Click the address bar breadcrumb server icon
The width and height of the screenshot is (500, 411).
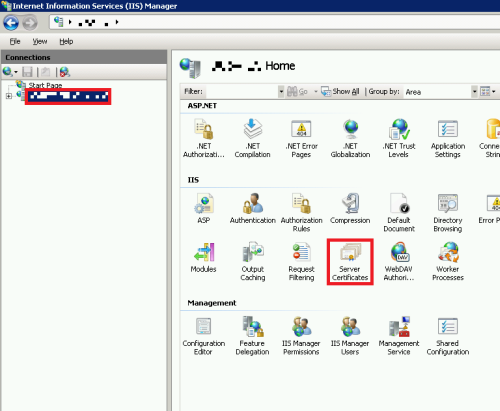(x=59, y=22)
